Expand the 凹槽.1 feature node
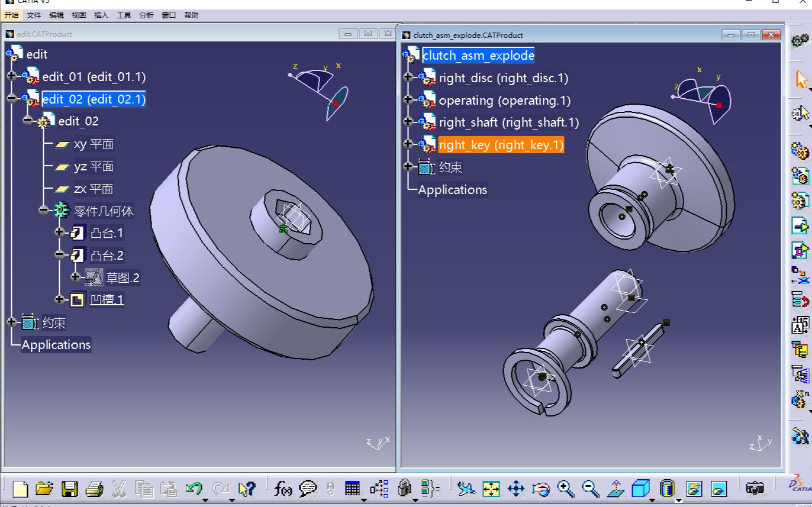Image resolution: width=812 pixels, height=507 pixels. click(x=59, y=299)
